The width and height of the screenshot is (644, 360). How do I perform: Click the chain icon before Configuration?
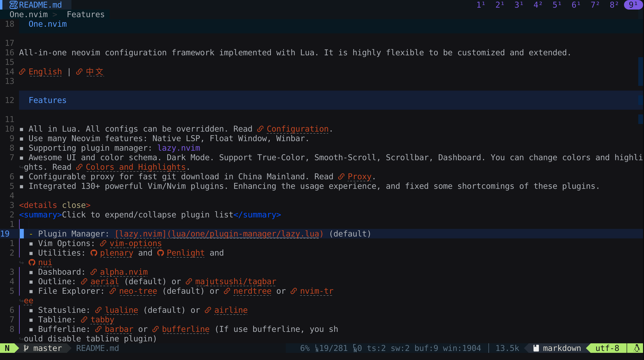[x=260, y=129]
